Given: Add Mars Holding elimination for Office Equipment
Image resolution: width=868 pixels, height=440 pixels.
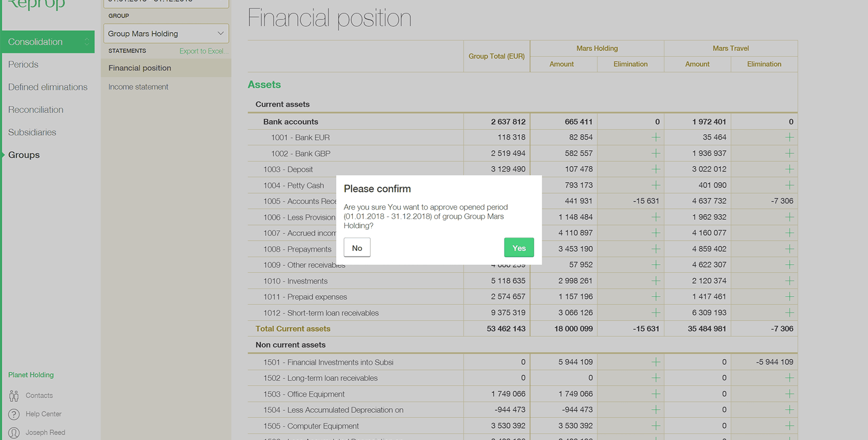Looking at the screenshot, I should tap(656, 394).
